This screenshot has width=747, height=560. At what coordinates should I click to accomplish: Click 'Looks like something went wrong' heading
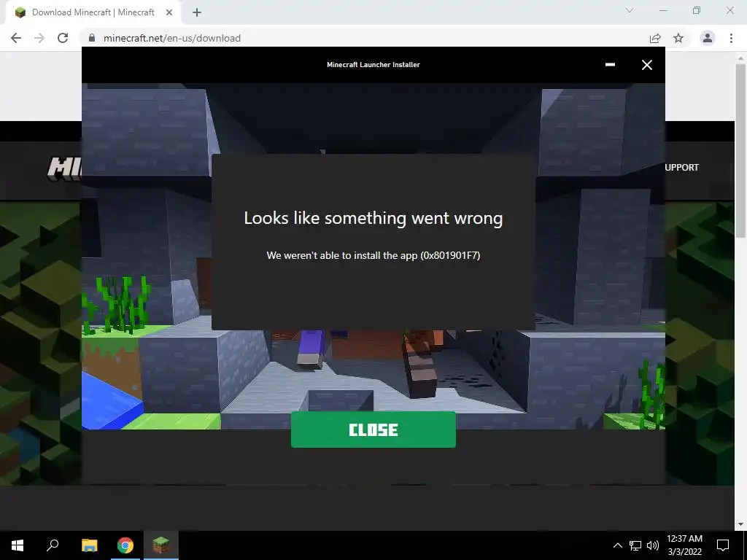click(x=373, y=218)
